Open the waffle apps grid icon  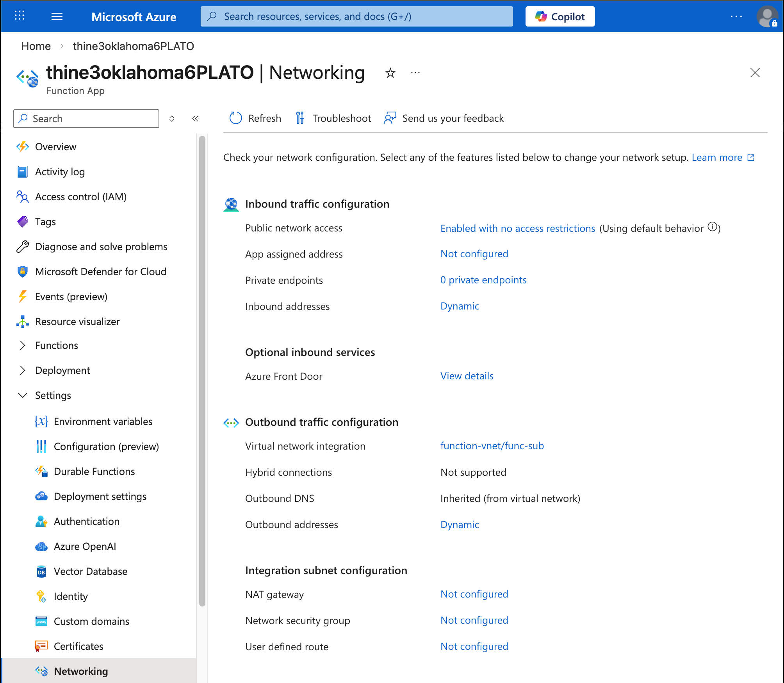pos(20,16)
